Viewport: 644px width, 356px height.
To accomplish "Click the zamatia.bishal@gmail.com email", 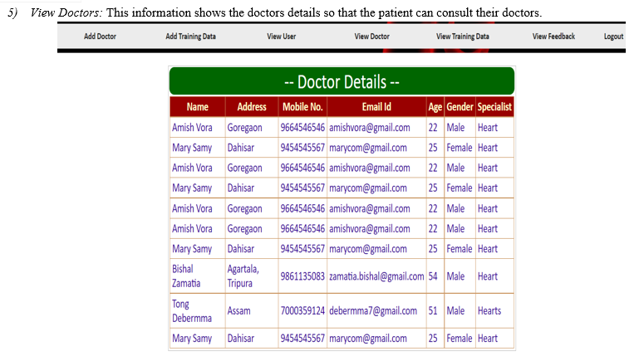I will coord(376,276).
